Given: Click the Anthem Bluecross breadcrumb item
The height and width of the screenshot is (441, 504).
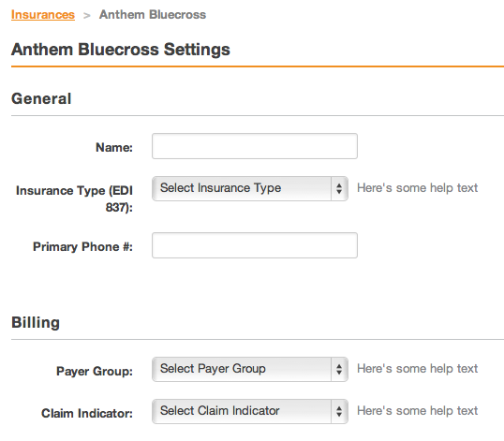Looking at the screenshot, I should pos(153,15).
